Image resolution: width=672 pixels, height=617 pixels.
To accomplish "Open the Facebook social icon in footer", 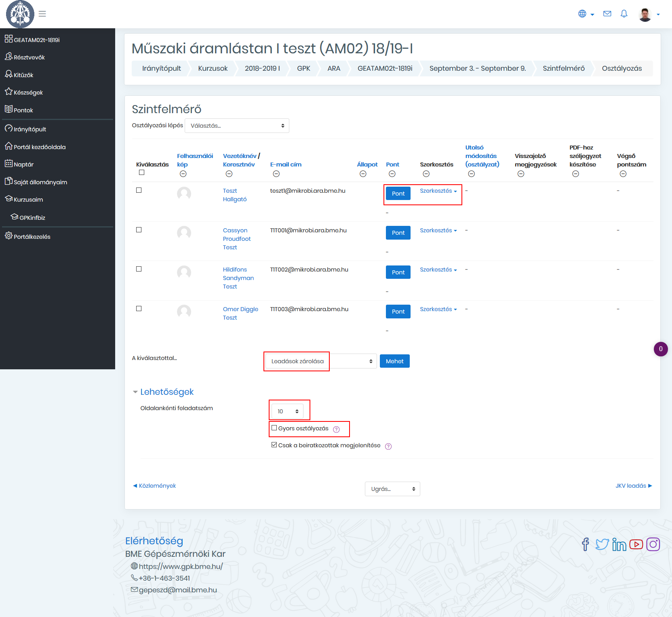I will coord(585,544).
